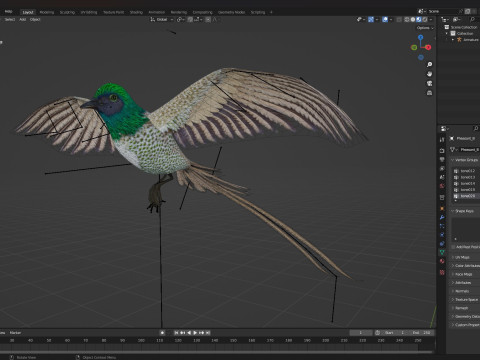The image size is (480, 360).
Task: Open the viewport Options dropdown
Action: point(425,28)
